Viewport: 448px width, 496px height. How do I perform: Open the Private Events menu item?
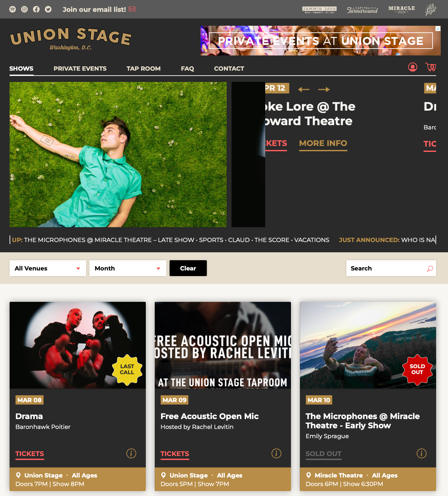point(80,69)
